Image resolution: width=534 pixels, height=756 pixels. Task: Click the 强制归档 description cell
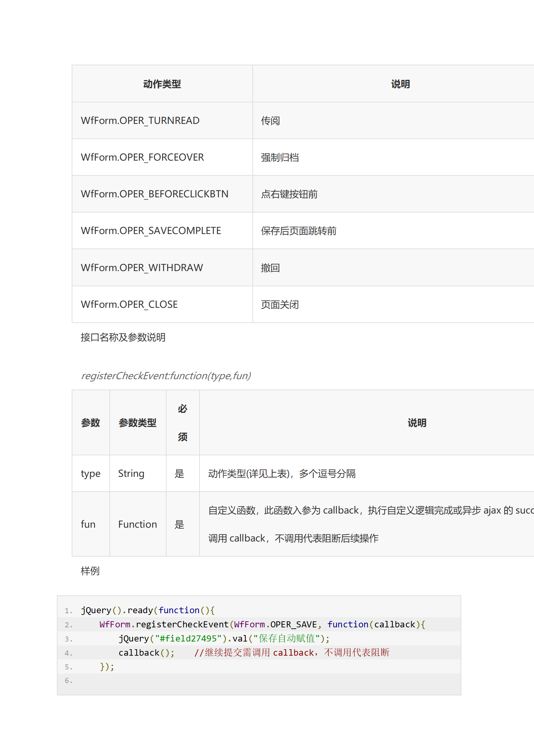pyautogui.click(x=280, y=157)
